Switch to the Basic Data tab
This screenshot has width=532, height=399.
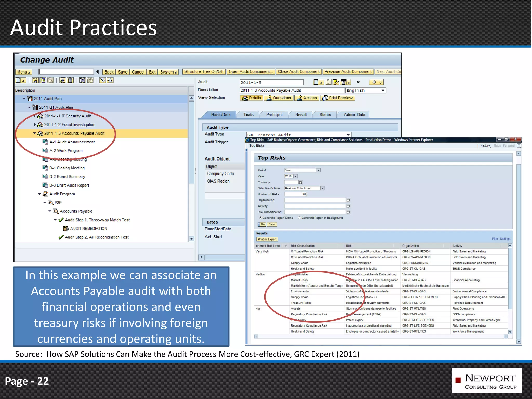click(x=221, y=115)
